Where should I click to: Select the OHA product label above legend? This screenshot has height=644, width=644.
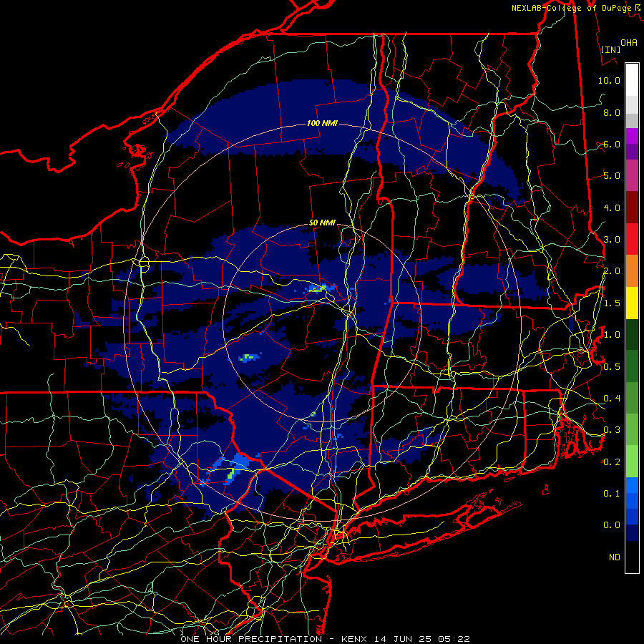629,42
